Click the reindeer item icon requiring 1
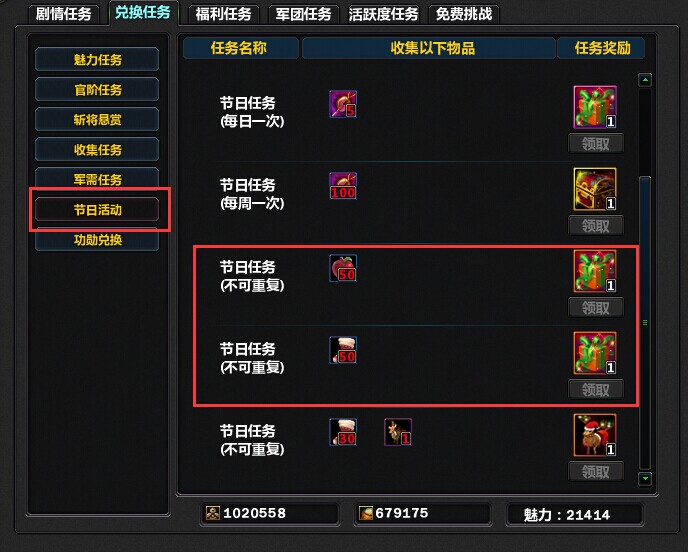The image size is (688, 552). tap(398, 432)
